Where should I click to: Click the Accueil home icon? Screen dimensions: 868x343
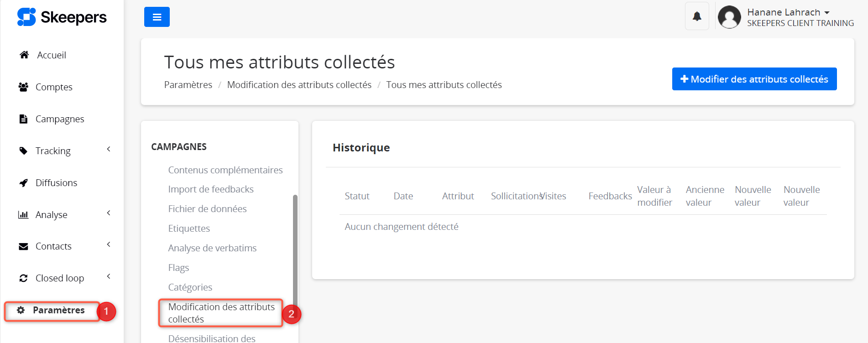point(24,55)
